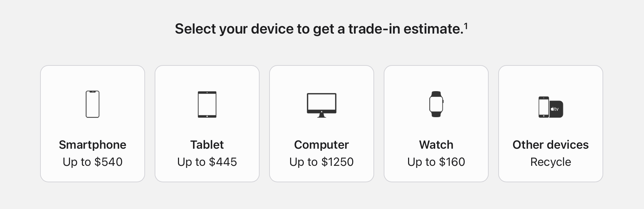Image resolution: width=644 pixels, height=209 pixels.
Task: Click the Up to $540 estimate
Action: coord(93,162)
